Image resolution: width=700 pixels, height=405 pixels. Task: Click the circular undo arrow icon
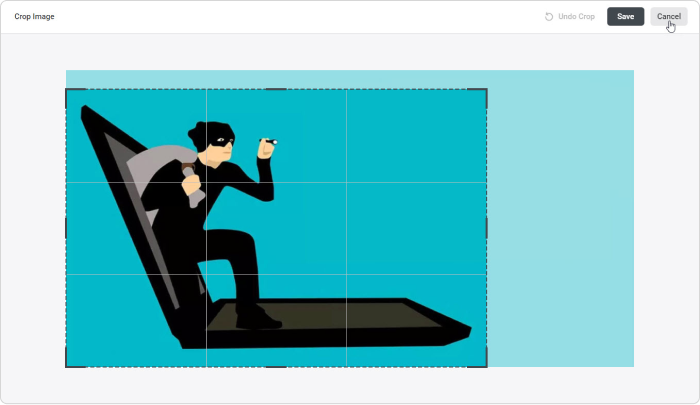click(x=549, y=17)
